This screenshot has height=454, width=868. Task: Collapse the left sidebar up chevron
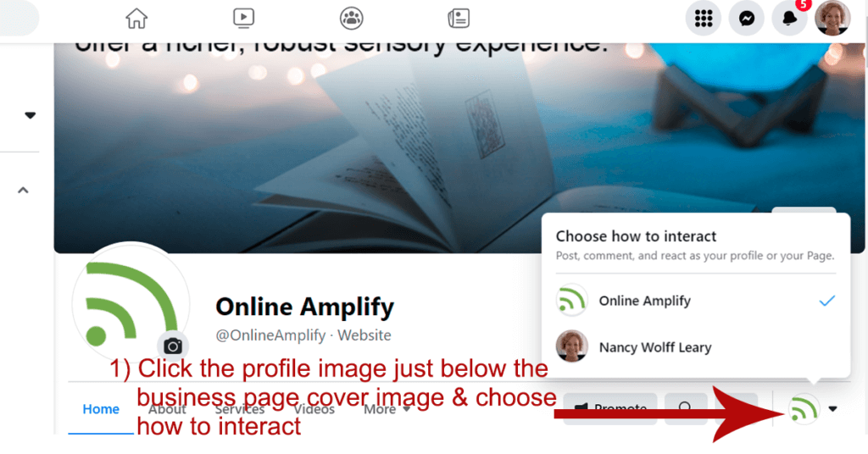tap(23, 191)
